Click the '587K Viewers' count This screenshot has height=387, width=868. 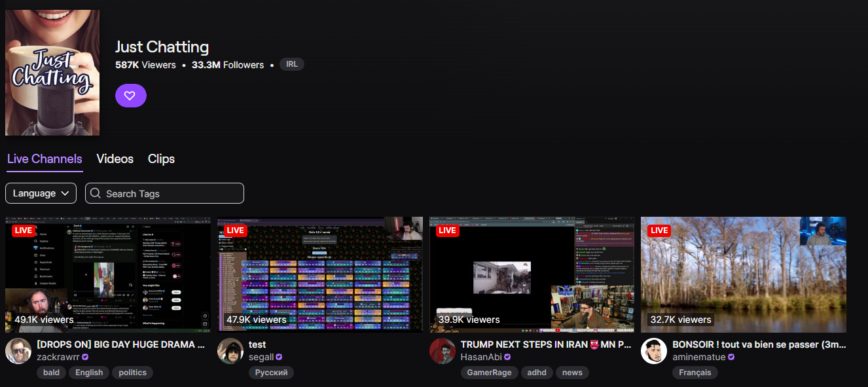pyautogui.click(x=145, y=65)
